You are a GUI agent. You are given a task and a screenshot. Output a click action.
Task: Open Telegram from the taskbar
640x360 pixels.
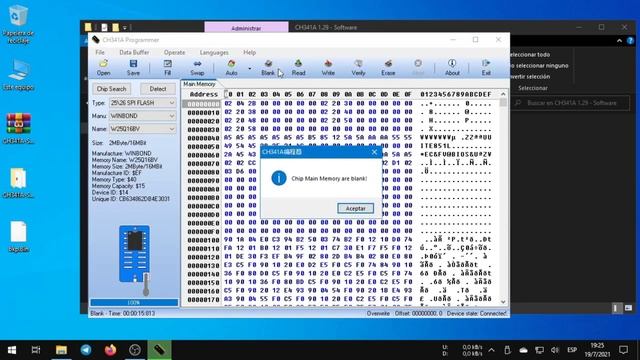86,350
